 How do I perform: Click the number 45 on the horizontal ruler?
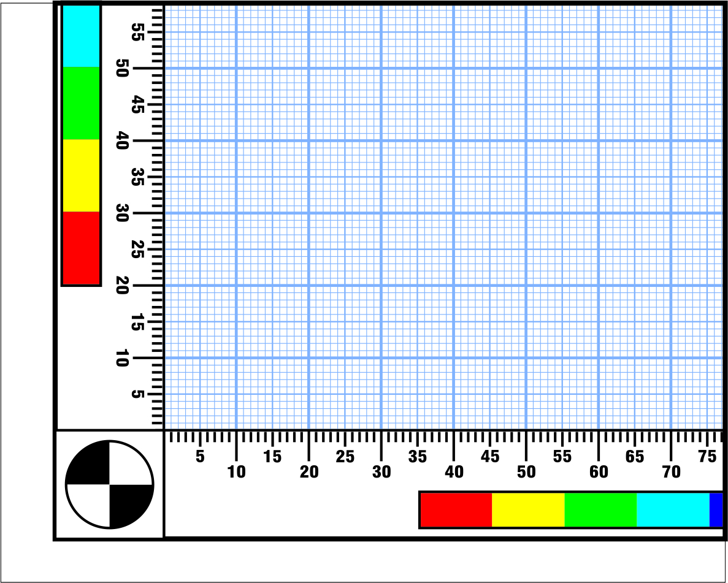490,456
